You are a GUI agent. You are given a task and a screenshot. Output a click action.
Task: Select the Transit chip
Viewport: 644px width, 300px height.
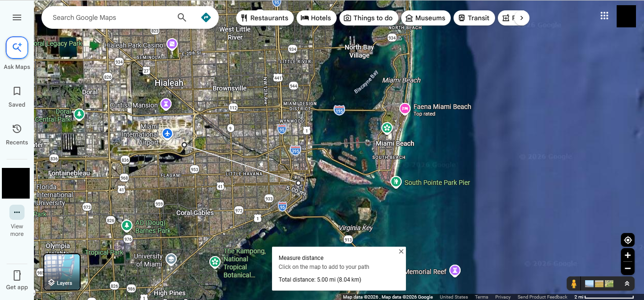[x=474, y=18]
